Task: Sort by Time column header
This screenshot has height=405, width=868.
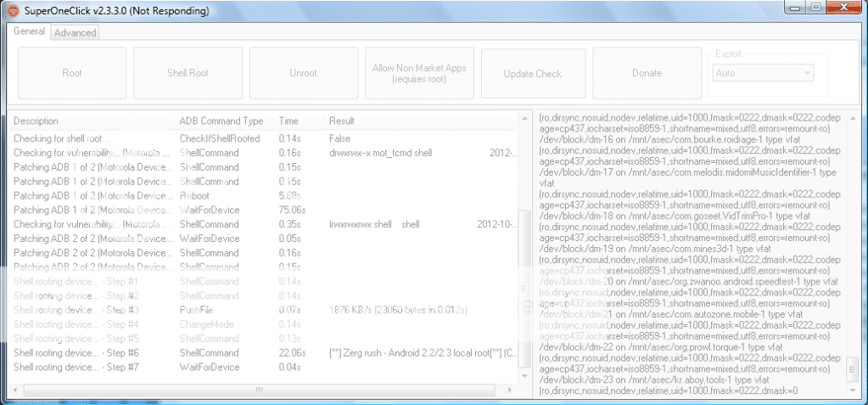Action: click(299, 121)
